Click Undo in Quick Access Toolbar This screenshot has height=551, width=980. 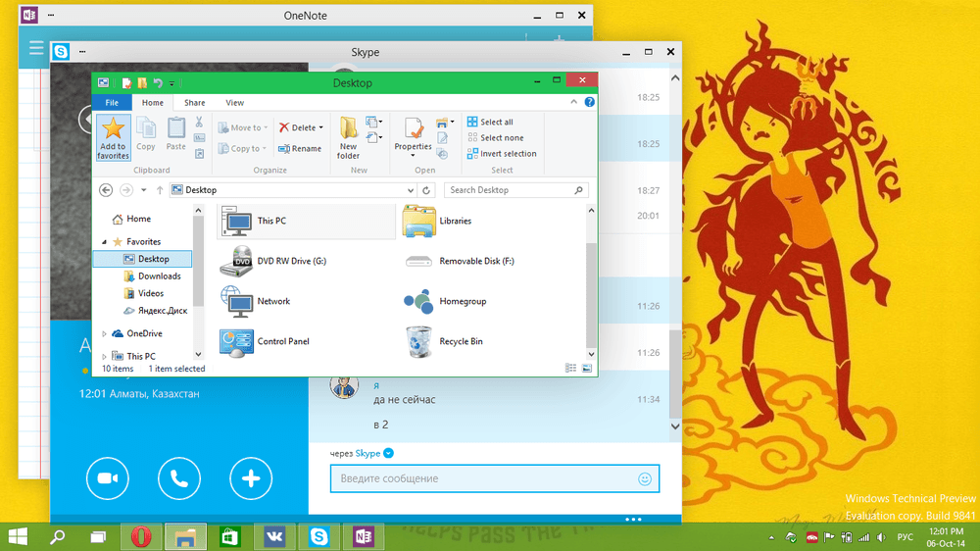coord(158,83)
